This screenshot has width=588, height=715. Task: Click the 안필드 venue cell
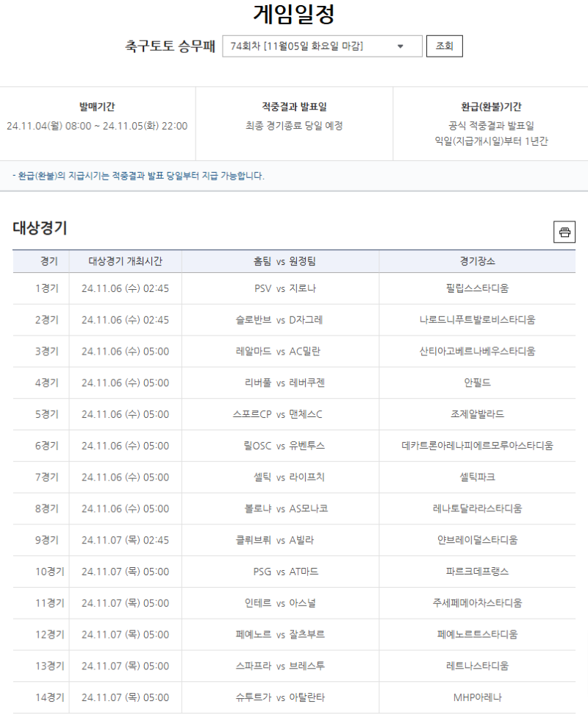coord(477,383)
